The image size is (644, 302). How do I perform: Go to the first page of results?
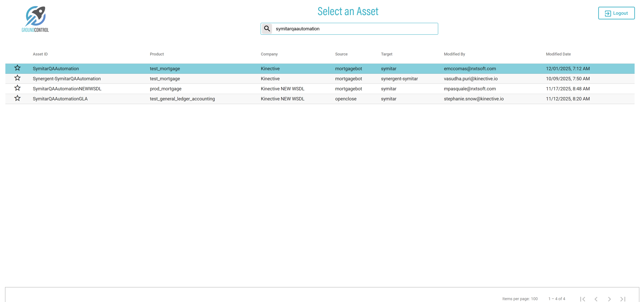coord(582,299)
